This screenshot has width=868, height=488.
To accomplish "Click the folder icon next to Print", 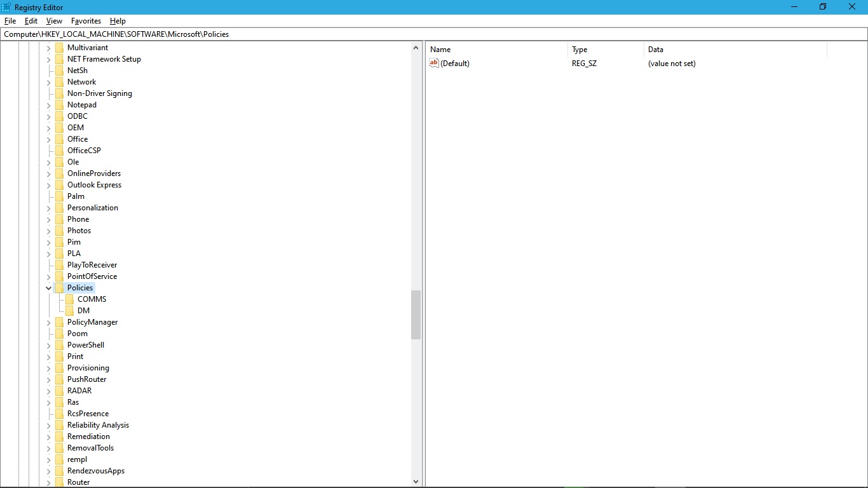I will pos(59,356).
